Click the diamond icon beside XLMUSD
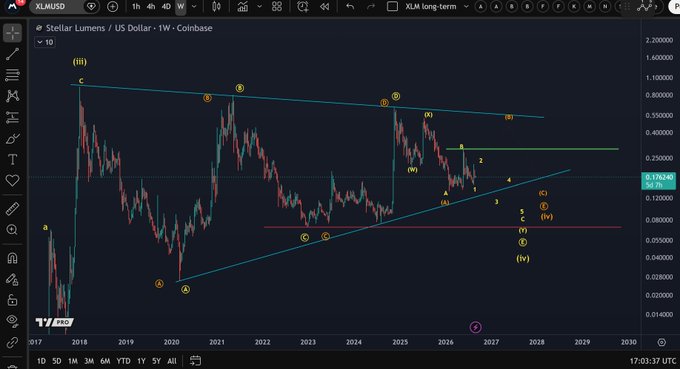This screenshot has width=680, height=369. click(x=91, y=7)
